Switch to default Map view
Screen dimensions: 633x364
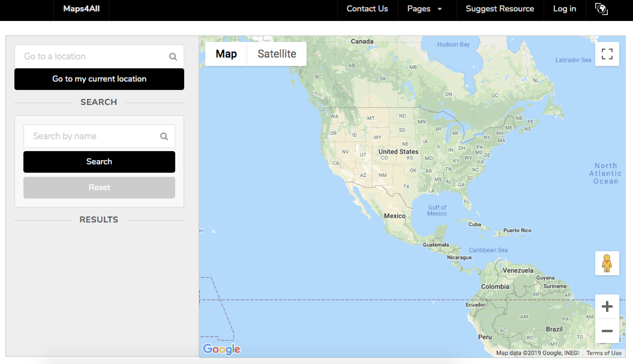[x=226, y=54]
